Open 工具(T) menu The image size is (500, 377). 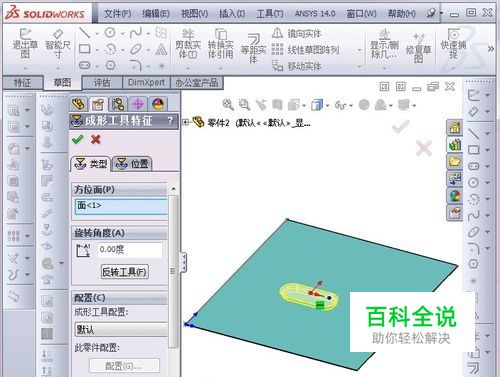click(x=270, y=14)
